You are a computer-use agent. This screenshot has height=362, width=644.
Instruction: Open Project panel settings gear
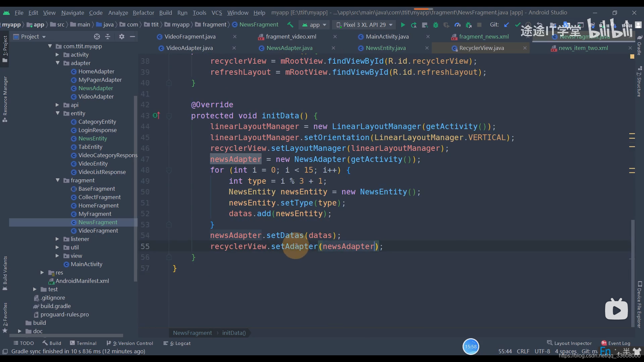click(122, 37)
